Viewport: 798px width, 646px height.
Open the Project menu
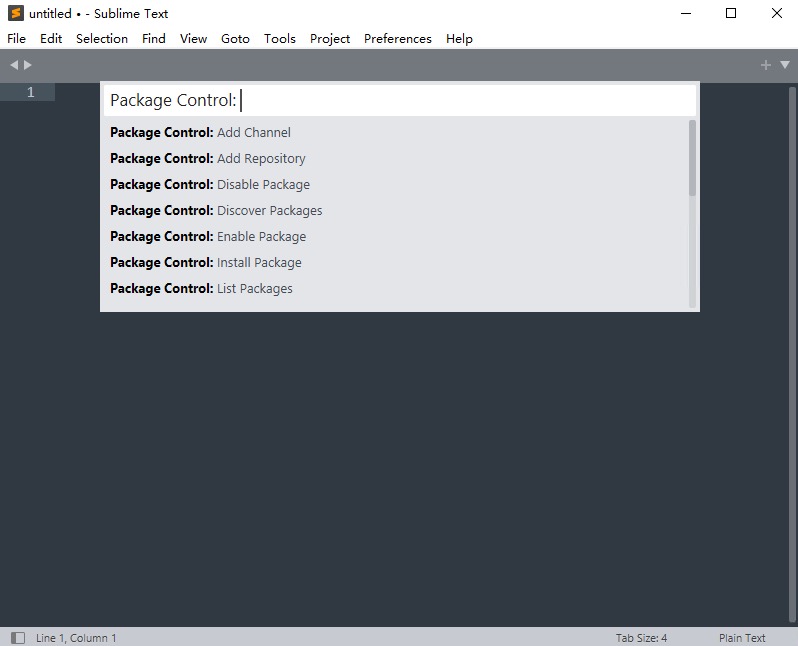pos(330,39)
